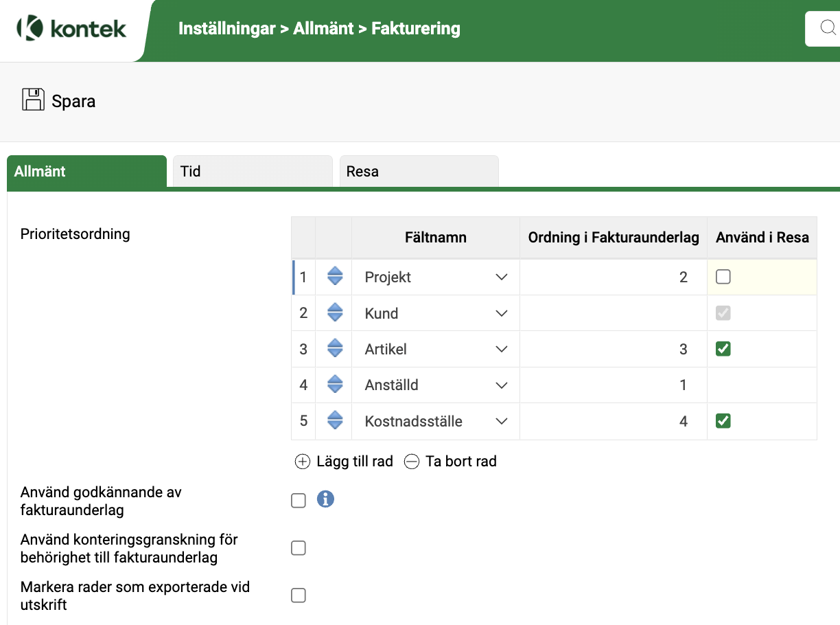Select row number 2 in the priority table
Viewport: 840px width, 625px height.
303,313
